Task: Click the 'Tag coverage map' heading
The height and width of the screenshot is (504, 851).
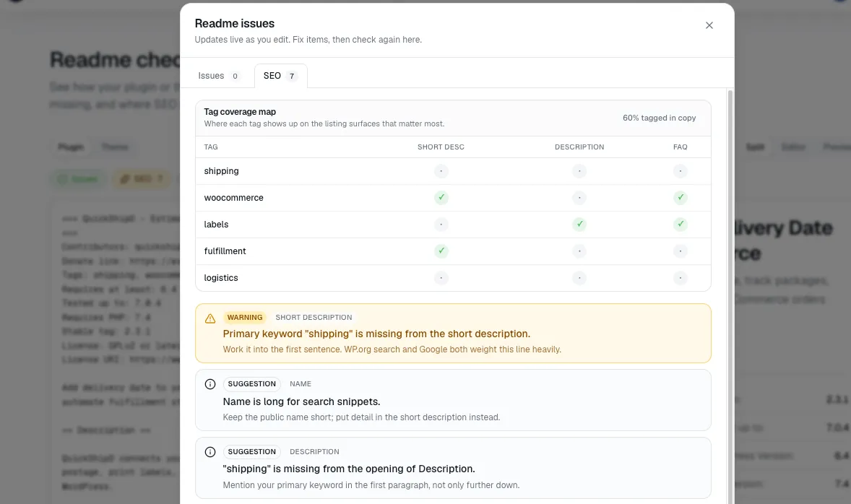Action: 240,112
